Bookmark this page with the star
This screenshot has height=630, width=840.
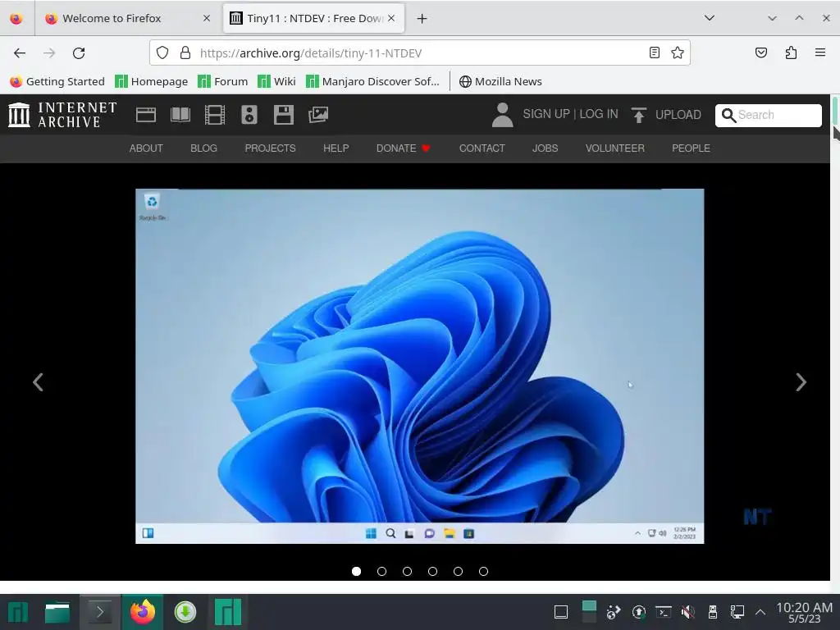click(677, 52)
